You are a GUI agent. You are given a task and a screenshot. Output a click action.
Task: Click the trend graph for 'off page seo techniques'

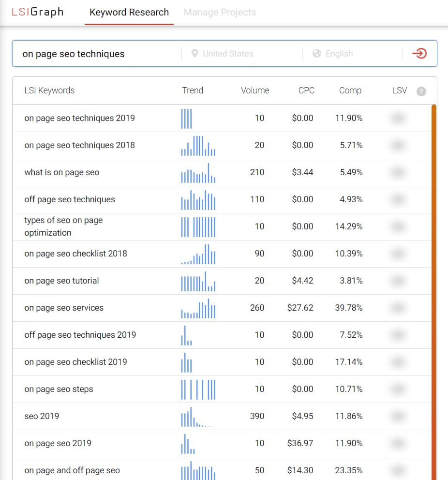coord(198,199)
